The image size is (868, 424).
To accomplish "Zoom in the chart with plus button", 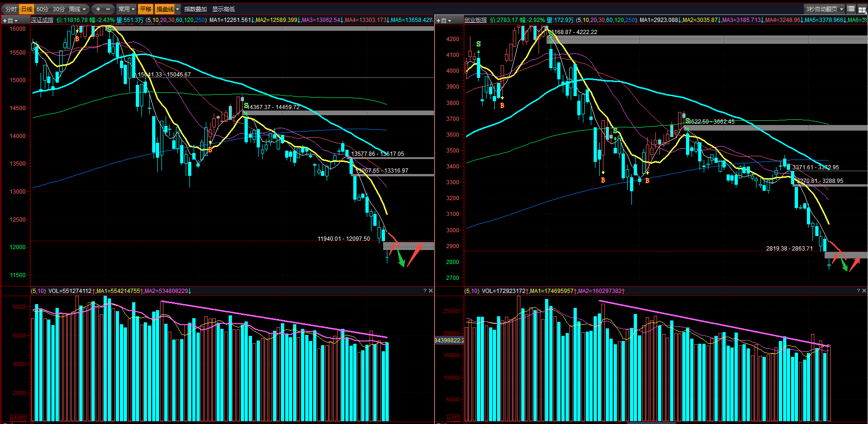I will pos(98,9).
